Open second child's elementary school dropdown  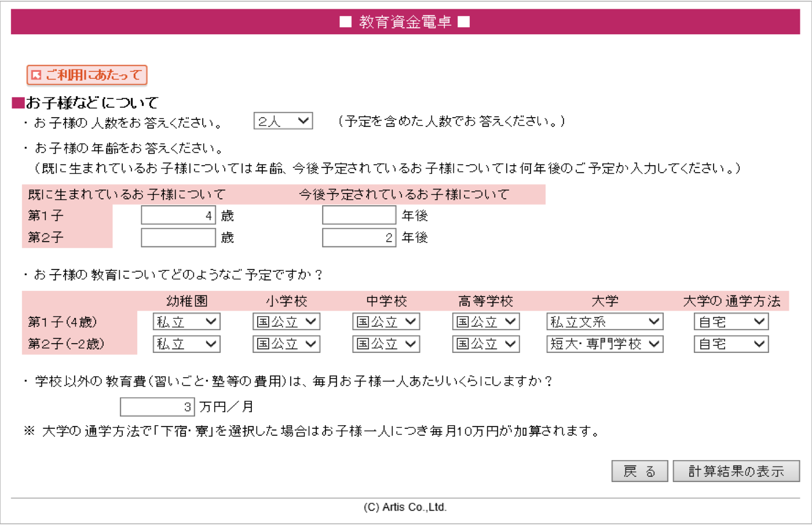coord(286,344)
